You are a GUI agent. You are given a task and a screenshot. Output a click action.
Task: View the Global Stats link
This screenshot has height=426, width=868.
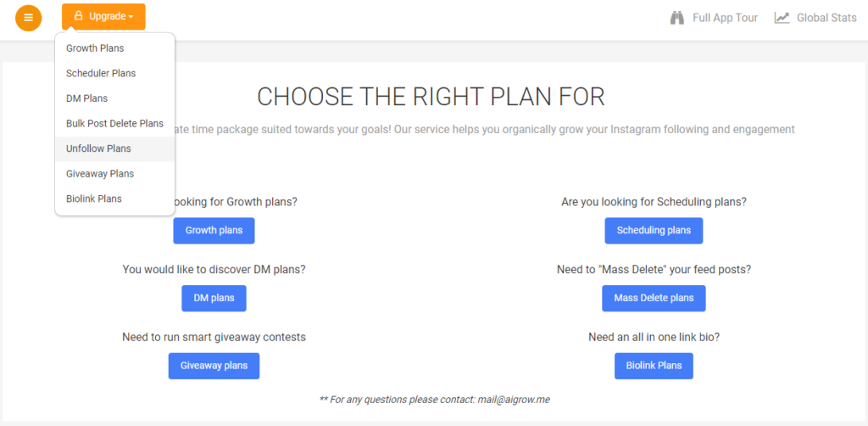click(x=826, y=18)
